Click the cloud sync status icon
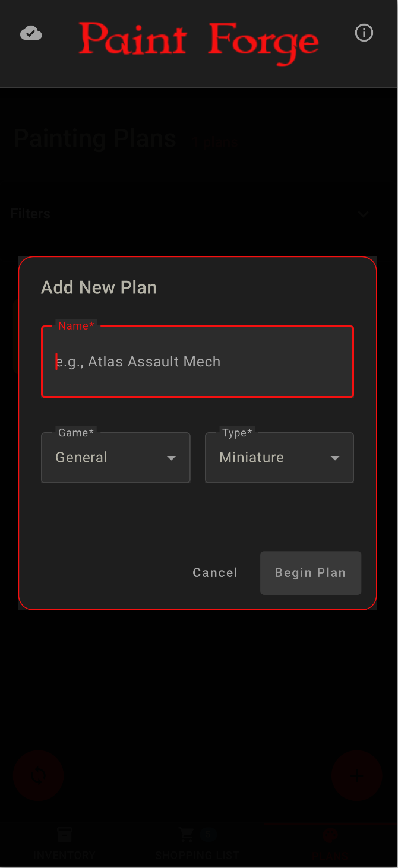The height and width of the screenshot is (868, 398). tap(31, 33)
